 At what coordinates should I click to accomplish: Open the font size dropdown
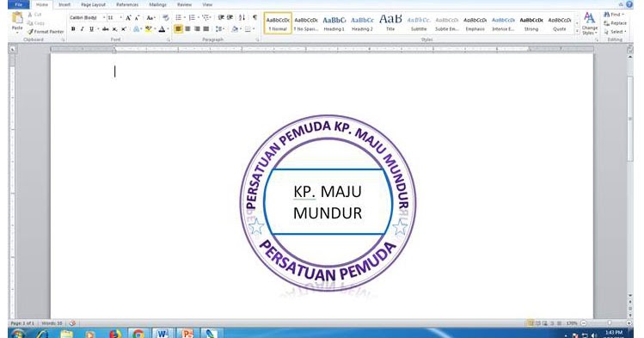point(120,18)
